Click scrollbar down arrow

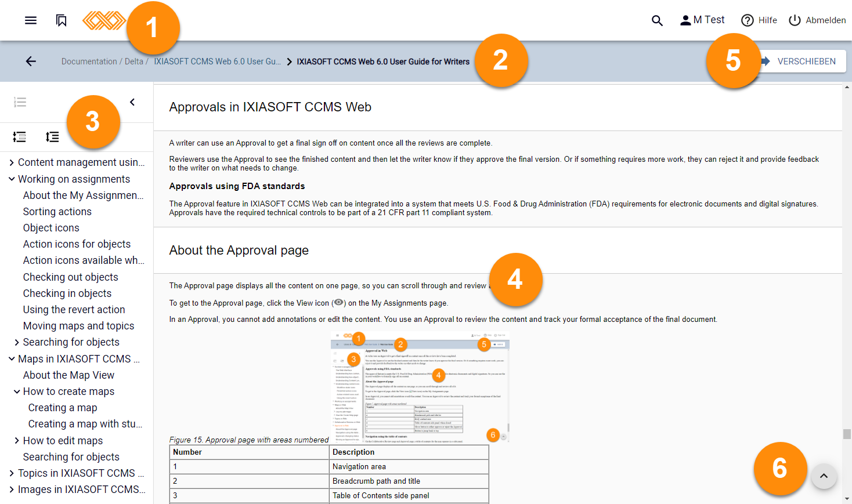(x=847, y=499)
